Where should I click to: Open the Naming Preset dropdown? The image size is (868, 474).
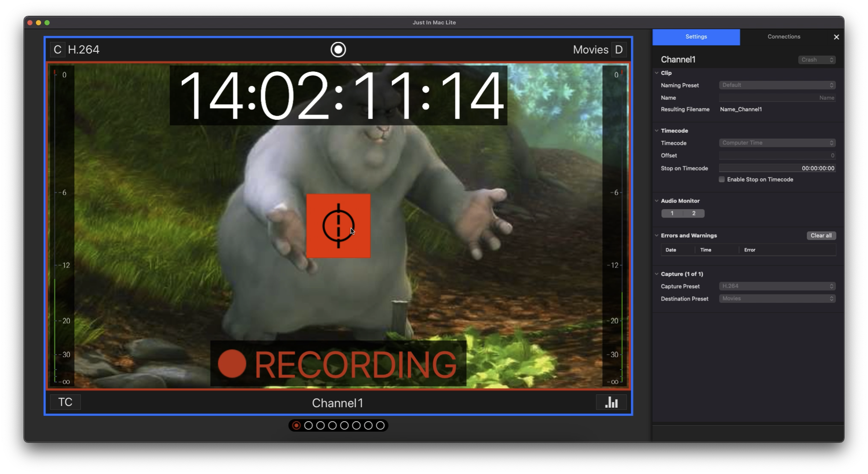777,85
